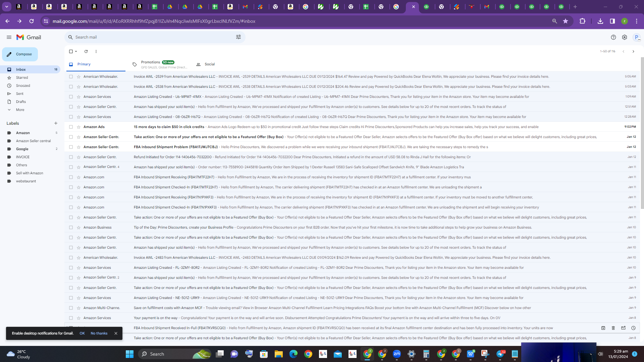This screenshot has width=644, height=362.
Task: Go back to the previous page
Action: 7,21
